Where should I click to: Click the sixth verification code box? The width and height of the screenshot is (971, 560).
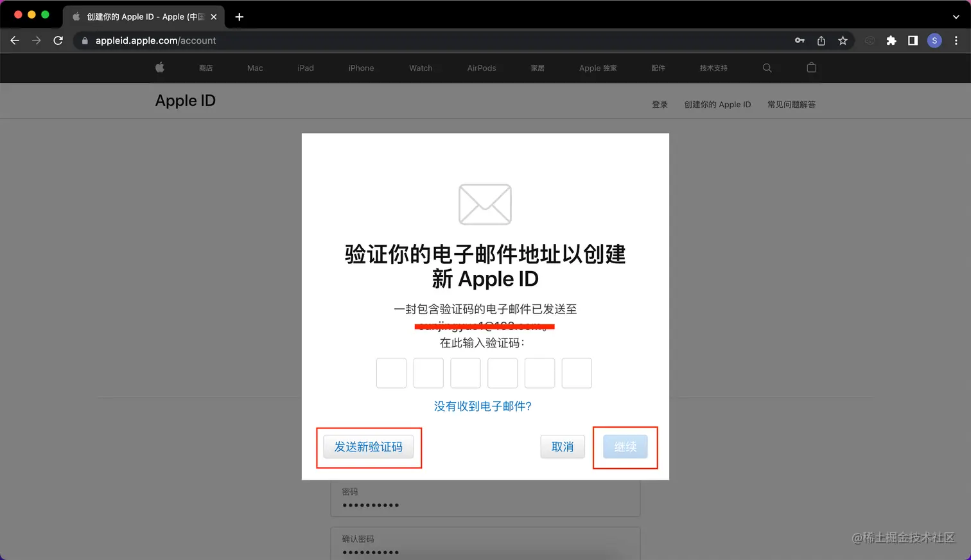(x=577, y=373)
